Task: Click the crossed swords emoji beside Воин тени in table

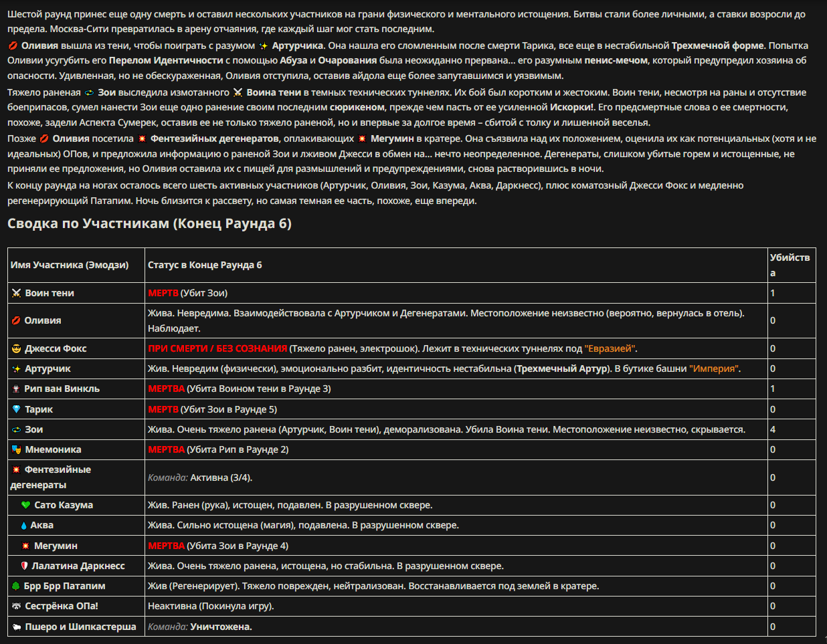Action: click(x=17, y=293)
